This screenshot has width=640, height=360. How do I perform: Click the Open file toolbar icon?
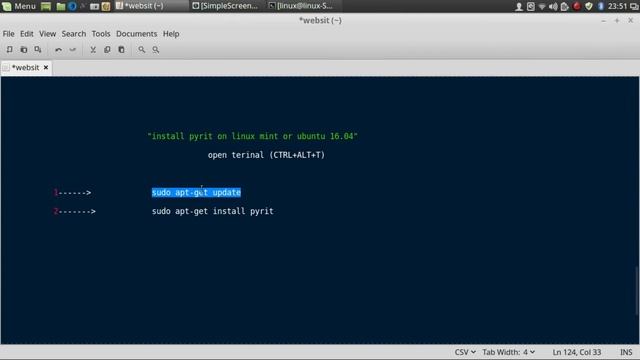tap(24, 49)
